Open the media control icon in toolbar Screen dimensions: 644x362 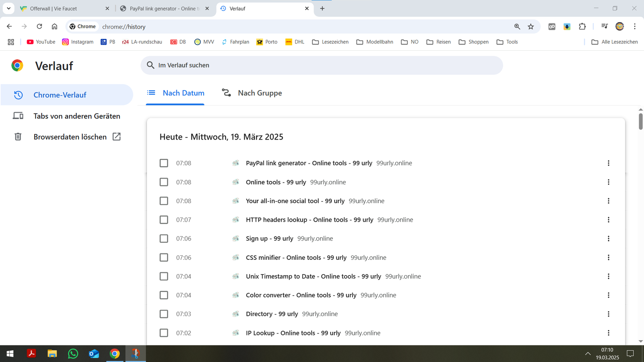605,27
